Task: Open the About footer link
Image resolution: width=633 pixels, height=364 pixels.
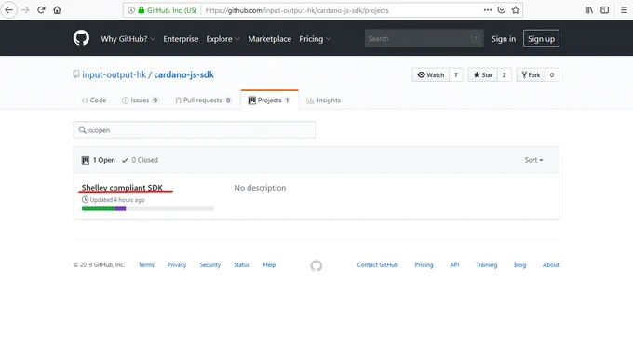Action: [551, 265]
